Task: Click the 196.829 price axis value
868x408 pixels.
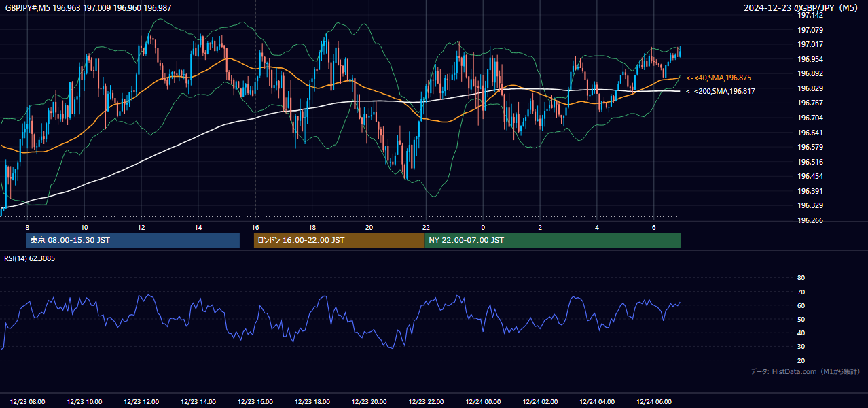Action: pyautogui.click(x=810, y=88)
